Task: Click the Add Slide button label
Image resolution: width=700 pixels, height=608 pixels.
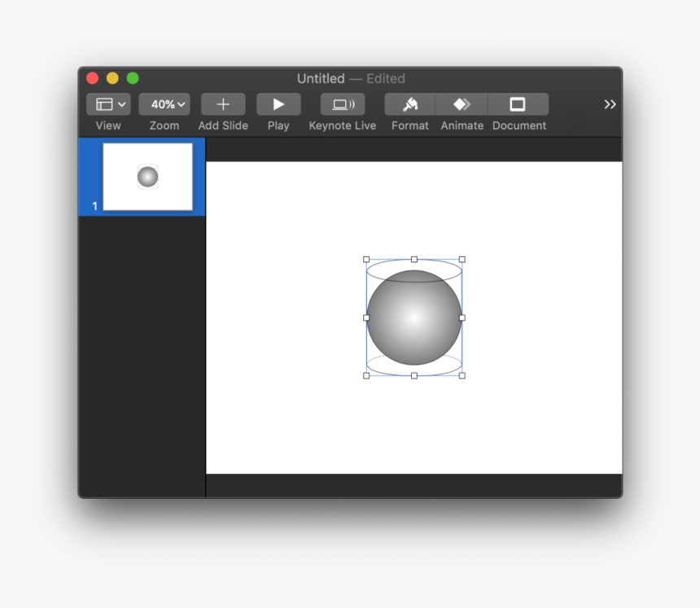Action: pos(223,125)
